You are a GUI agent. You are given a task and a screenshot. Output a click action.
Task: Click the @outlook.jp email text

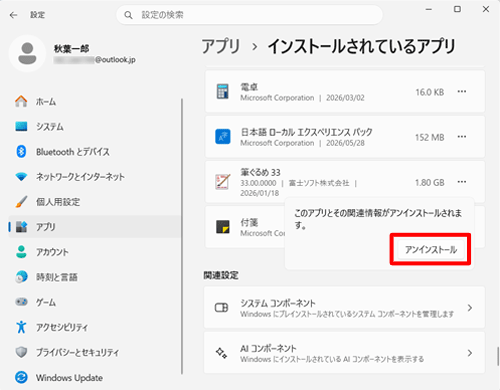point(115,60)
